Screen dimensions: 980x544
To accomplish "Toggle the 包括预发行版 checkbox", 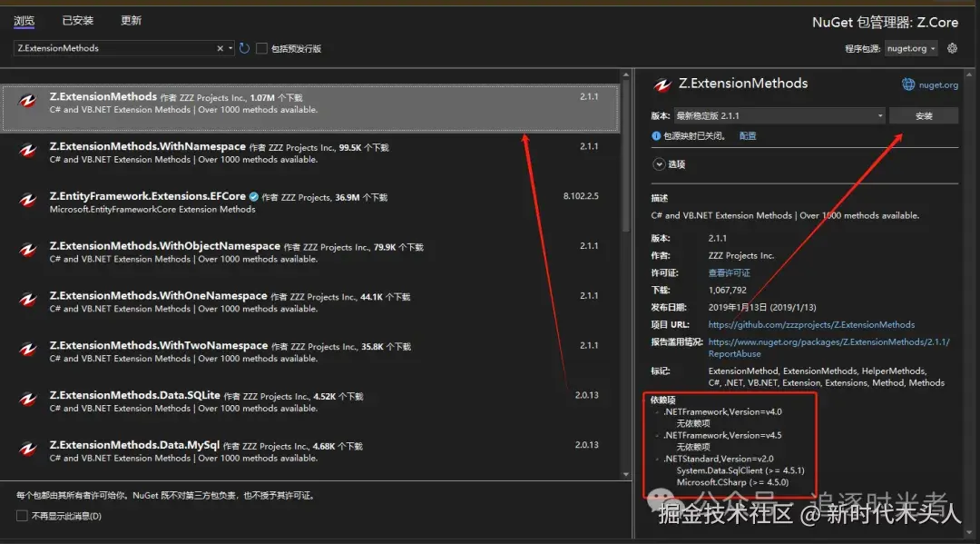I will (x=262, y=48).
